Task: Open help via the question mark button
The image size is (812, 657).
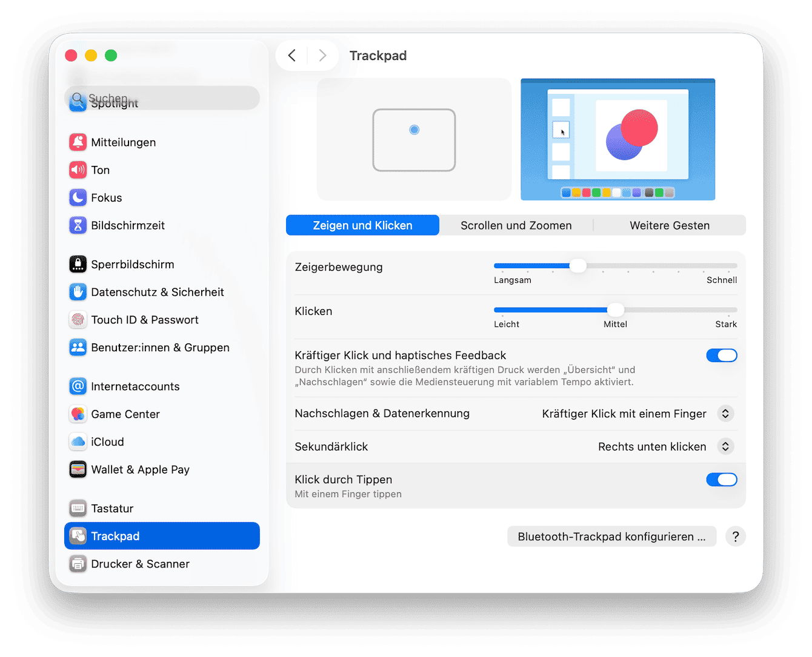Action: click(735, 536)
